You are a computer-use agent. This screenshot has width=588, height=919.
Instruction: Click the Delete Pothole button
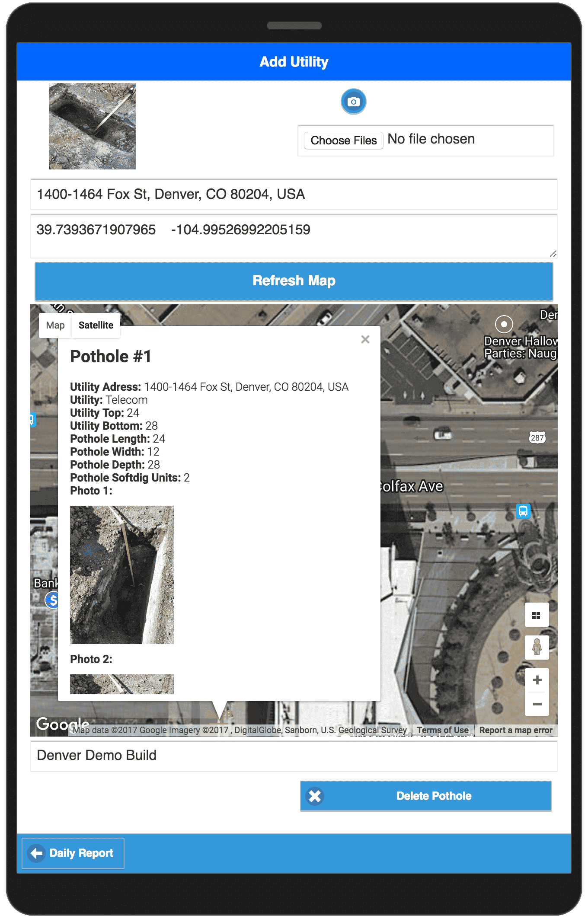[426, 796]
